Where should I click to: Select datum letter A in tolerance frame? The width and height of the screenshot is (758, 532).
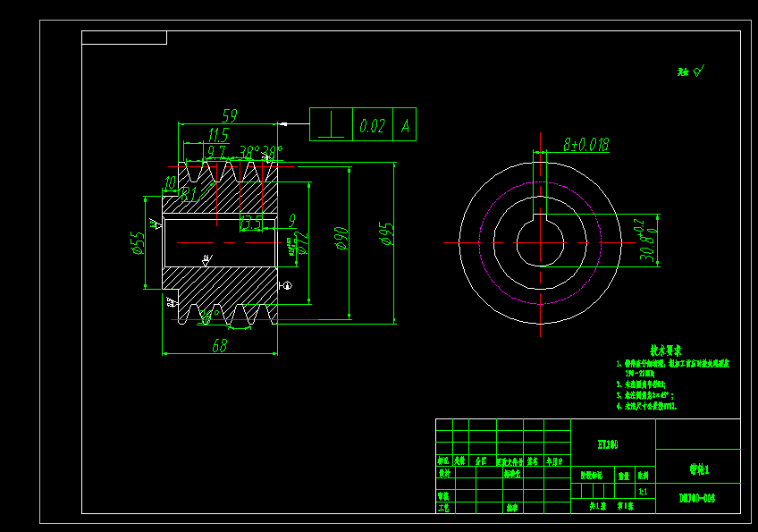click(405, 125)
